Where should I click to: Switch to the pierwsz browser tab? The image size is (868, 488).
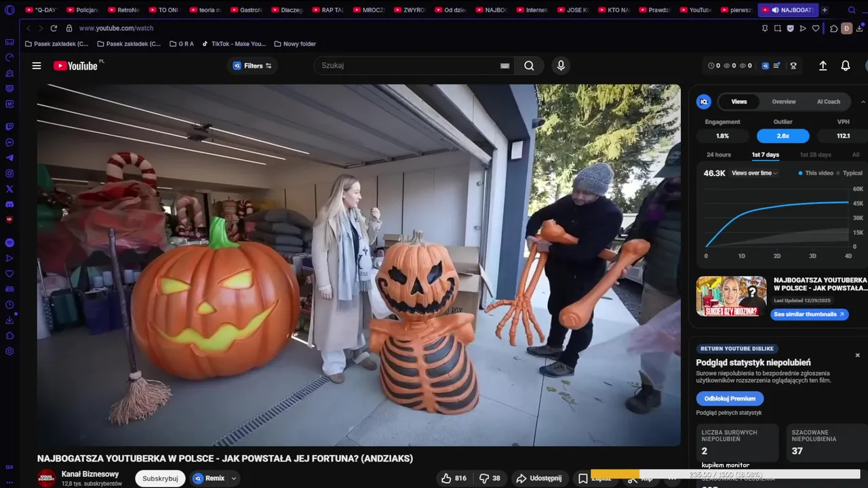click(x=736, y=10)
